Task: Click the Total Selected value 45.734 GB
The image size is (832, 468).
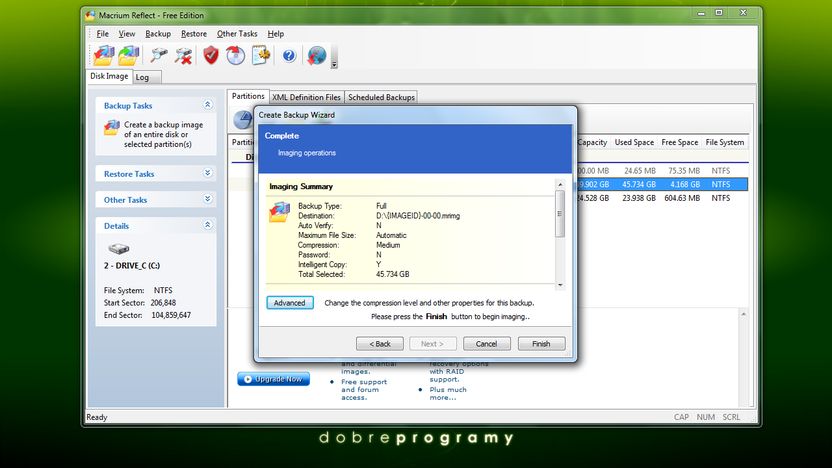Action: tap(392, 274)
